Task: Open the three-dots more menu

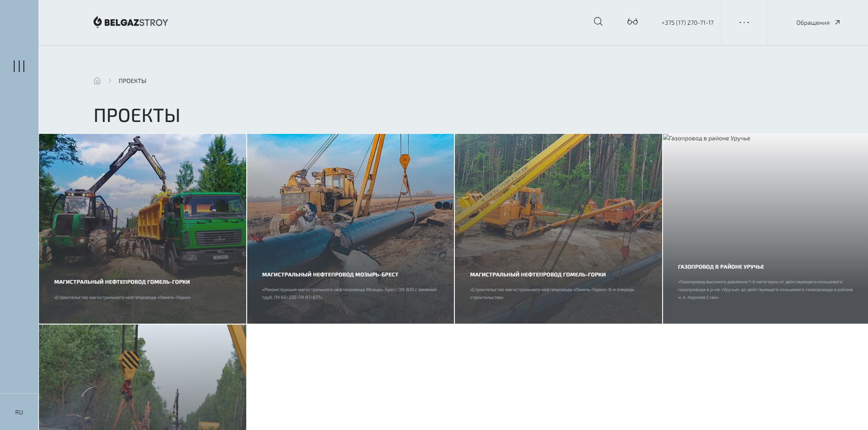Action: click(744, 22)
